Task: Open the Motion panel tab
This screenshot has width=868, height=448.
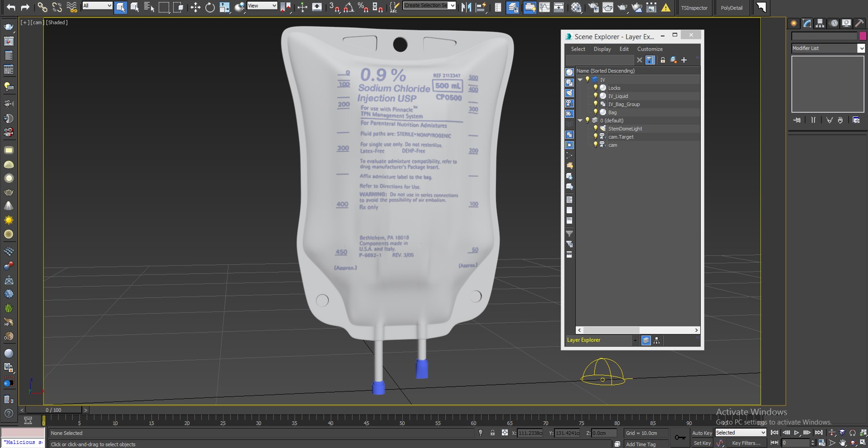Action: pyautogui.click(x=834, y=23)
